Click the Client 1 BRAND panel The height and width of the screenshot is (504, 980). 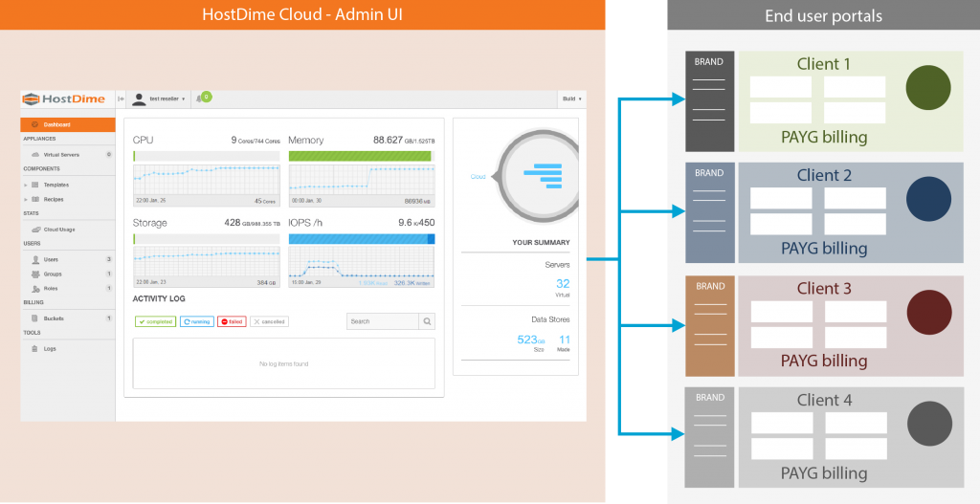pos(709,101)
